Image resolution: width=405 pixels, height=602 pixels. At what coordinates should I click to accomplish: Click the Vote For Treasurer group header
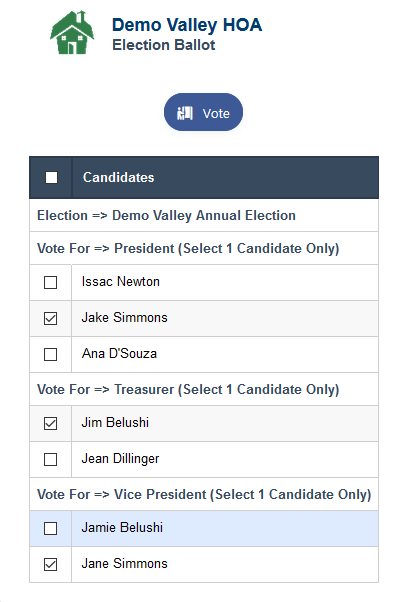pos(204,389)
